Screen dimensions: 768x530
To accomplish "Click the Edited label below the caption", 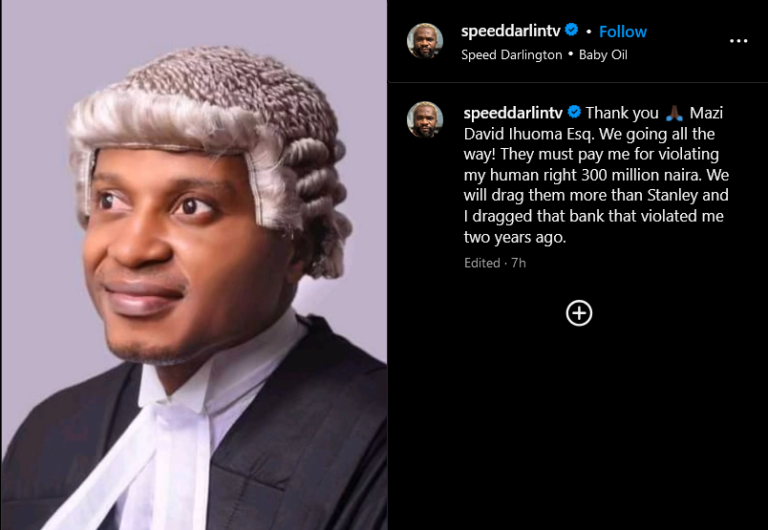I will click(x=482, y=263).
